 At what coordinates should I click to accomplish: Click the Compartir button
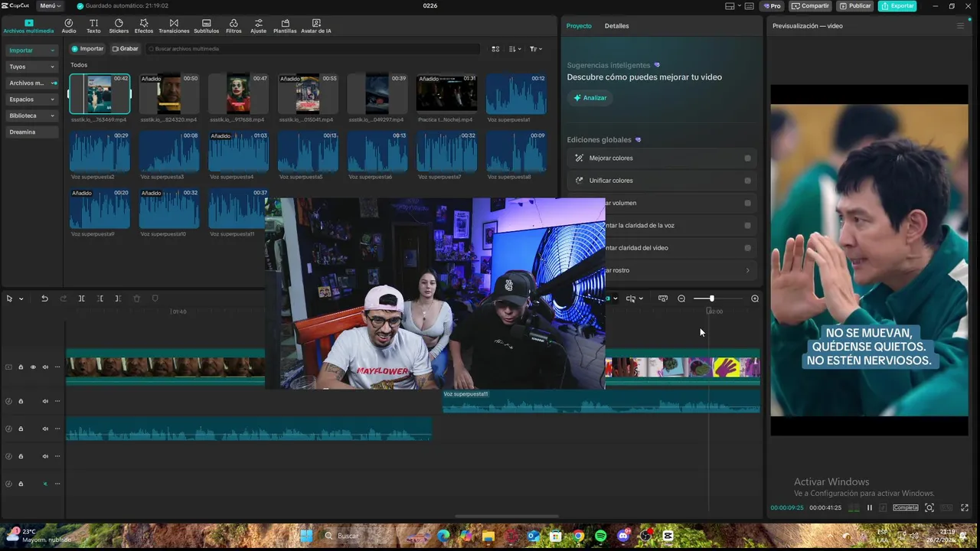click(811, 6)
